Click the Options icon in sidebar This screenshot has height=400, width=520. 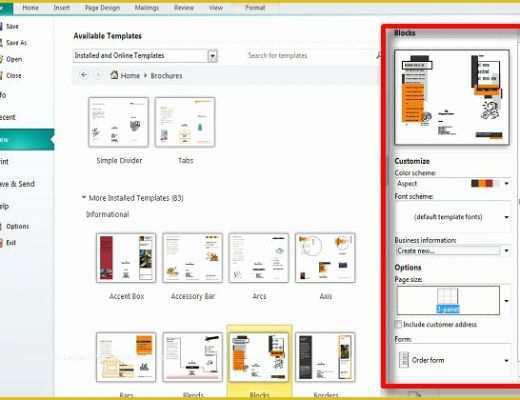[x=1, y=226]
